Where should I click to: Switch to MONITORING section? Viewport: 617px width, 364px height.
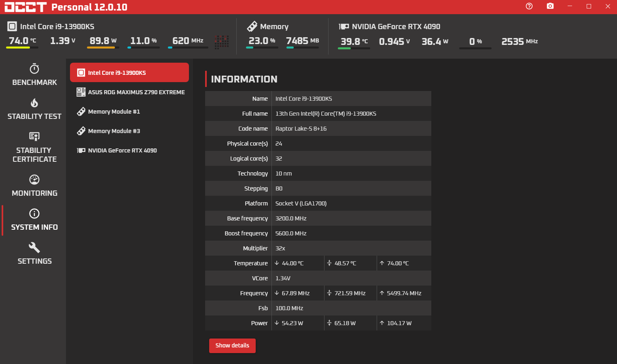34,186
